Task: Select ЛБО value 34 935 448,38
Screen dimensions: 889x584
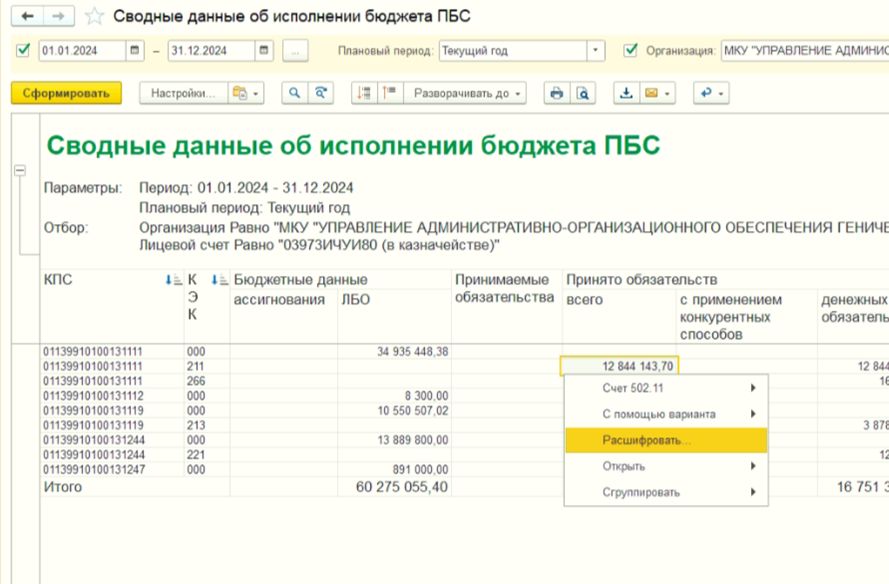Action: pos(395,352)
